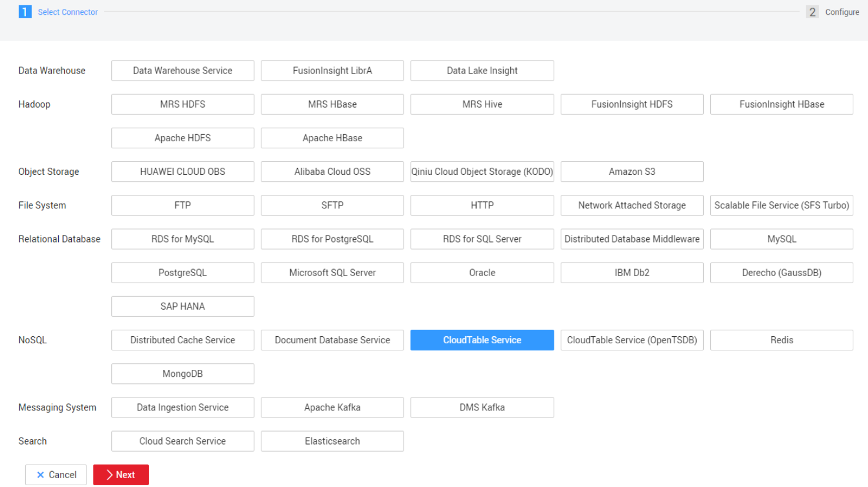Click the File System category label
Image resolution: width=868 pixels, height=487 pixels.
[x=42, y=206]
